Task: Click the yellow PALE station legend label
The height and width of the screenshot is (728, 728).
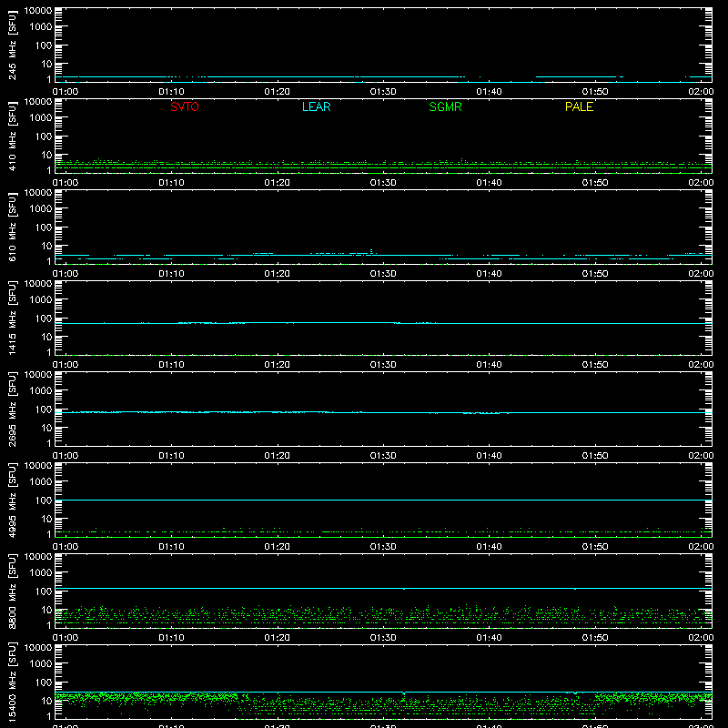Action: 579,106
